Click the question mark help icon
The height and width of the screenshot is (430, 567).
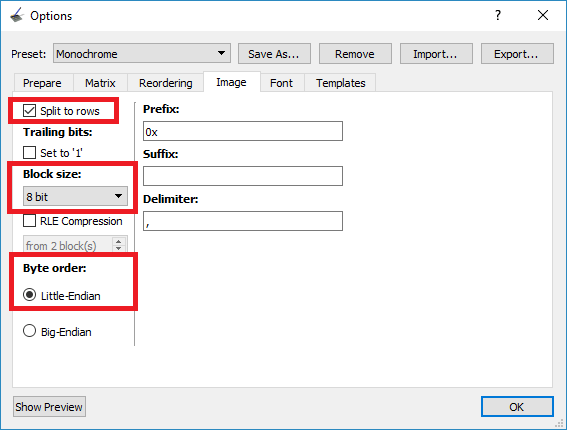pos(498,15)
